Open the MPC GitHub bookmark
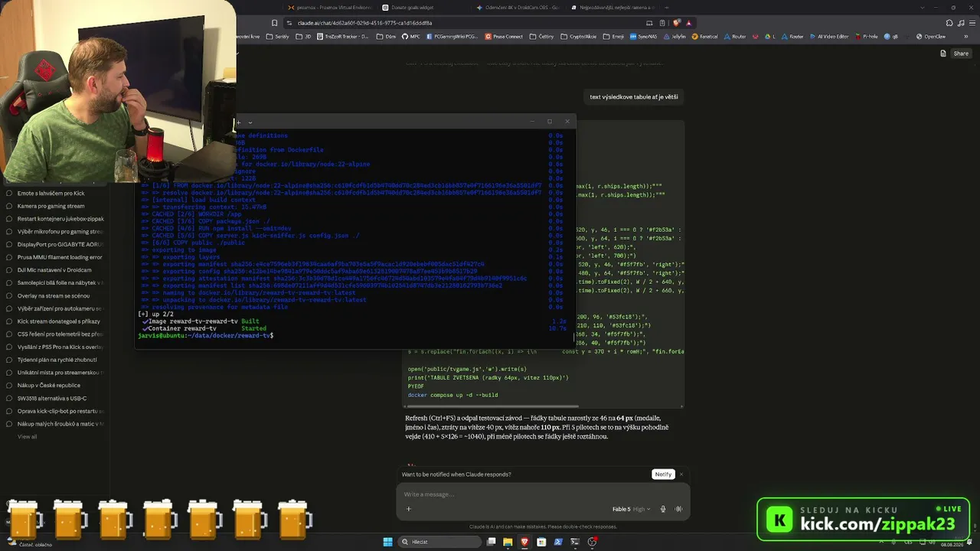 (412, 37)
